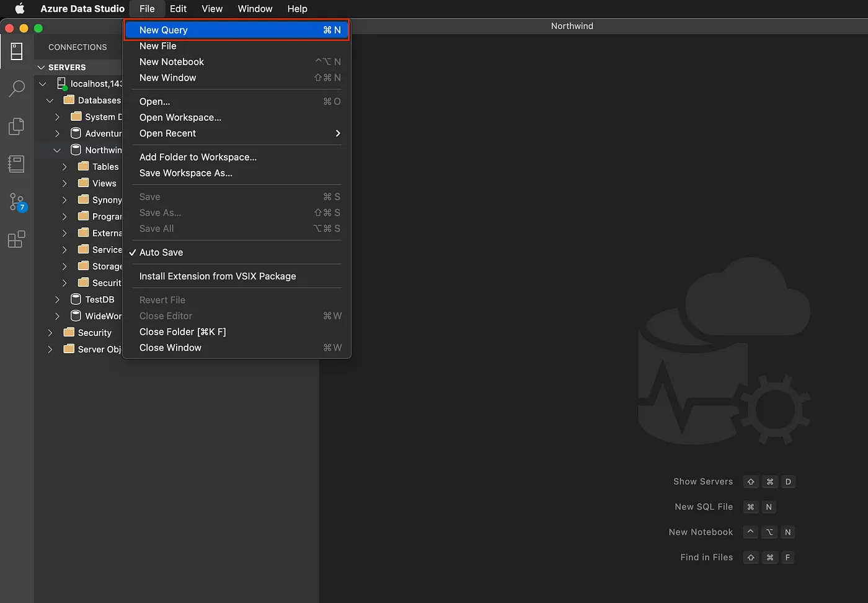This screenshot has width=868, height=603.
Task: Click the WideWorldImporters database icon
Action: click(76, 315)
